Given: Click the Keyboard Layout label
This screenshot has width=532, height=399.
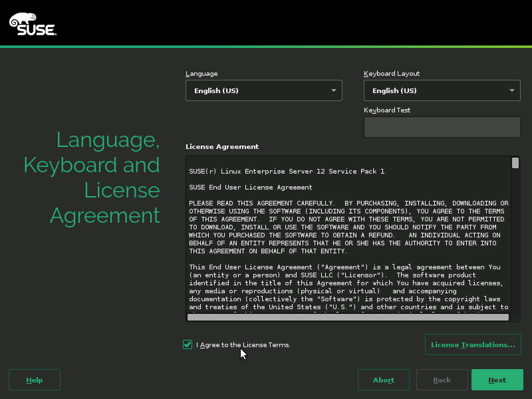Looking at the screenshot, I should tap(392, 74).
